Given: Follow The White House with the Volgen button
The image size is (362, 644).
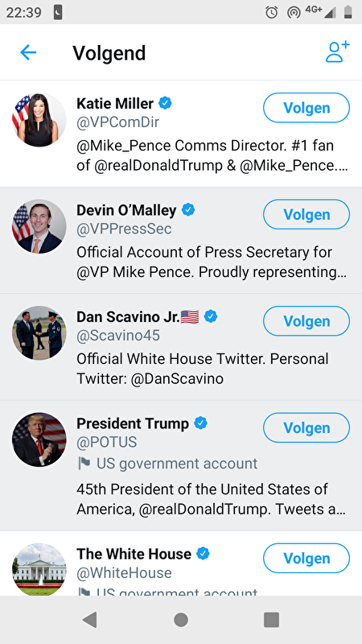Looking at the screenshot, I should [306, 558].
